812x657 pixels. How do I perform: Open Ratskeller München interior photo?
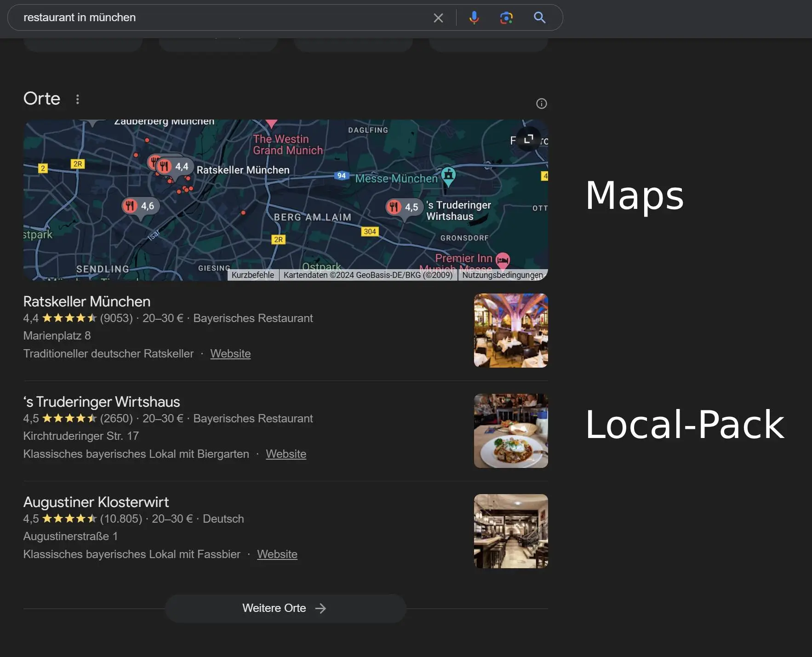(511, 330)
